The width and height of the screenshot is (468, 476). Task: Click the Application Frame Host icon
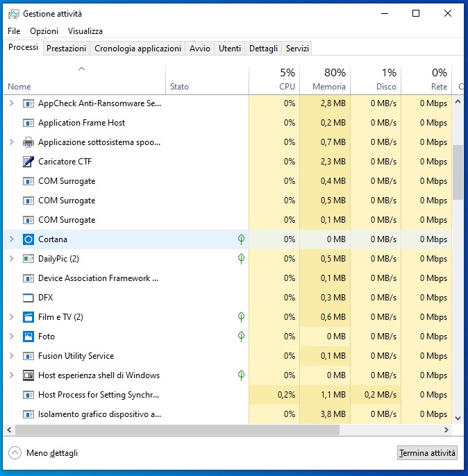click(x=28, y=123)
